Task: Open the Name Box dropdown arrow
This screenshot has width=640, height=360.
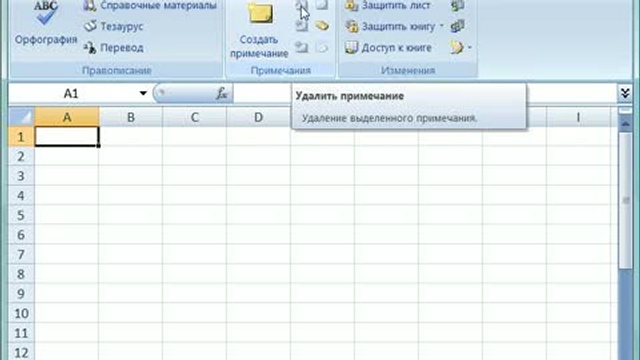Action: point(143,93)
